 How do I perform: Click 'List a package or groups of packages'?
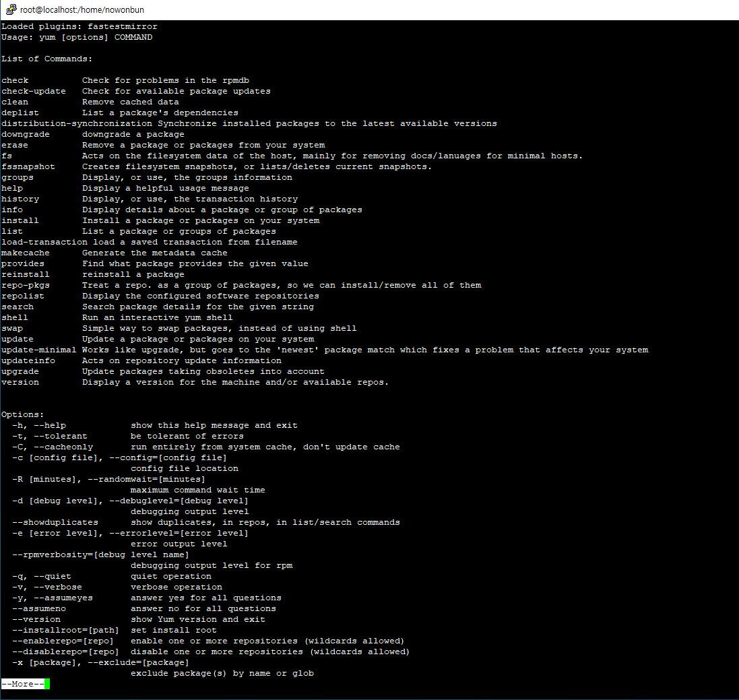click(179, 232)
